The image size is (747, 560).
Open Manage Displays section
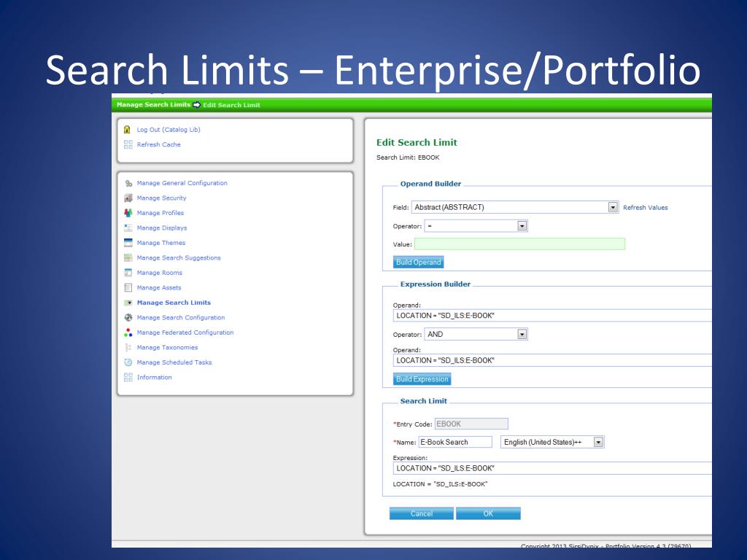point(162,228)
